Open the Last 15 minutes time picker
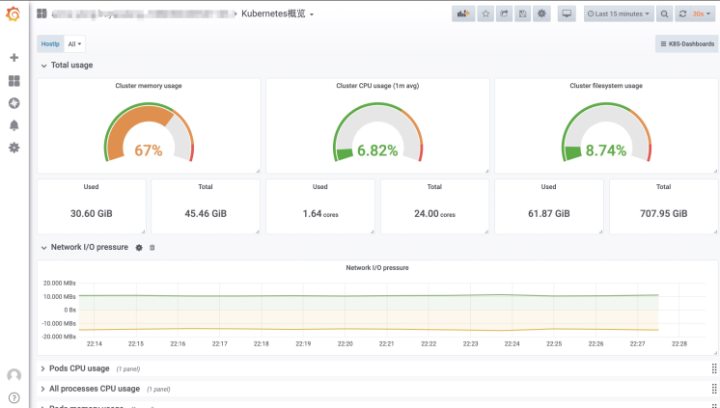720x408 pixels. click(619, 14)
